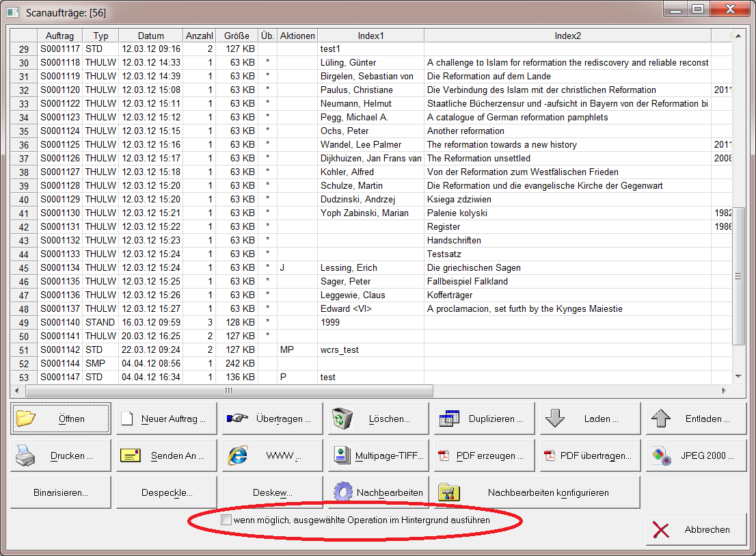Click vertical scrollbar down arrow
This screenshot has height=556, width=756.
pyautogui.click(x=738, y=377)
